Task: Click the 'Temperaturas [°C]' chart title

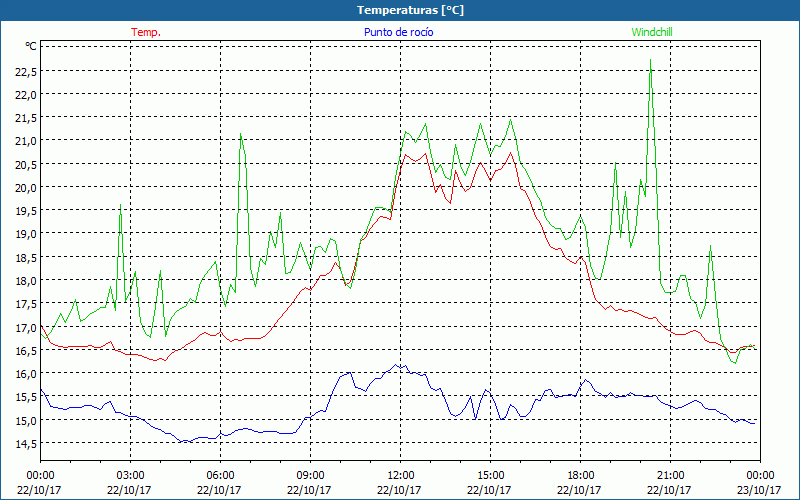Action: click(x=410, y=10)
